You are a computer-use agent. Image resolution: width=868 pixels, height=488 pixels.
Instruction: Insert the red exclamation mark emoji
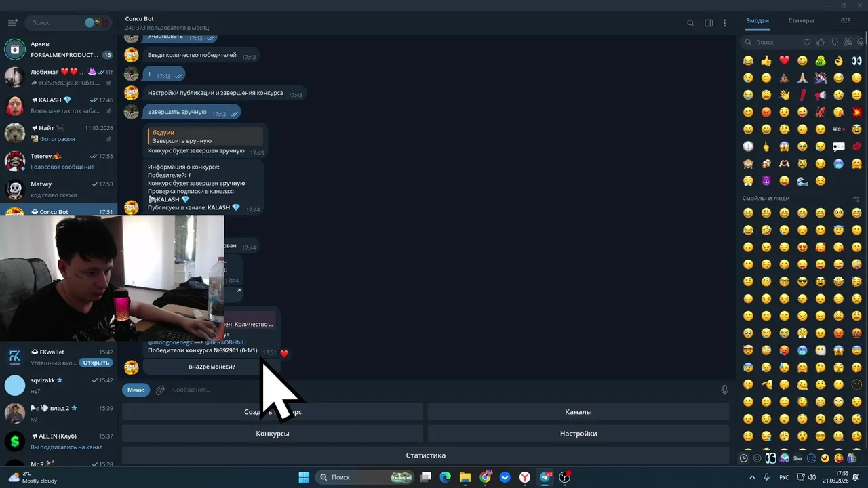802,95
